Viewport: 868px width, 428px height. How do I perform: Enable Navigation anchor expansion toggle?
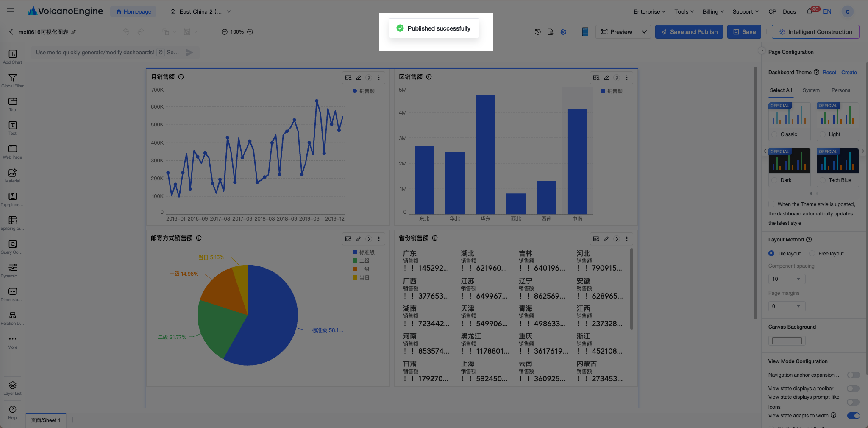click(x=853, y=375)
